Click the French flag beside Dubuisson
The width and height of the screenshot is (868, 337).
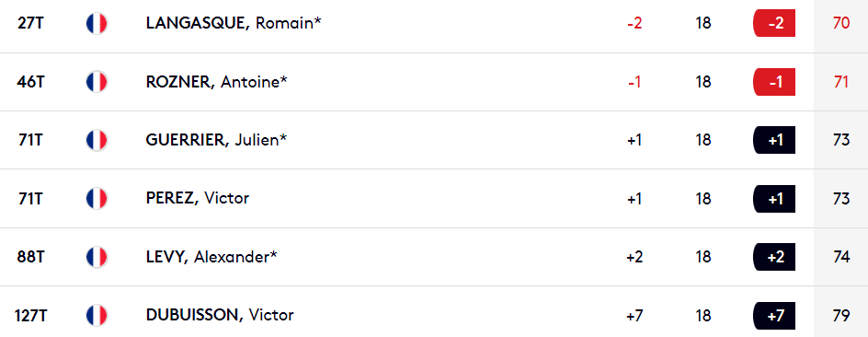tap(97, 316)
